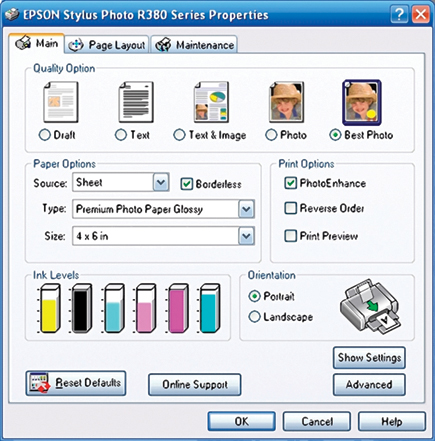
Task: Select the Landscape orientation radio button
Action: 254,317
